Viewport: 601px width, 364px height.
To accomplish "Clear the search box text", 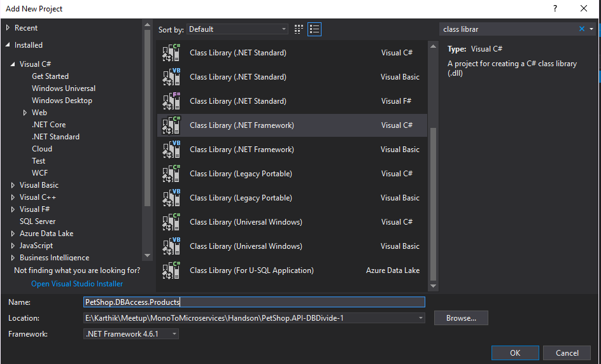I will tap(582, 29).
